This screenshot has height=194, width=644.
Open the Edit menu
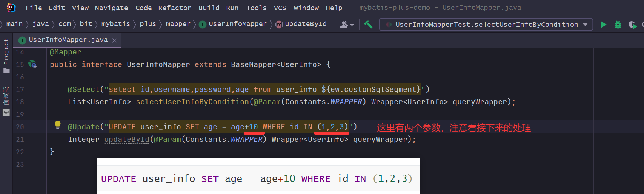[x=57, y=8]
